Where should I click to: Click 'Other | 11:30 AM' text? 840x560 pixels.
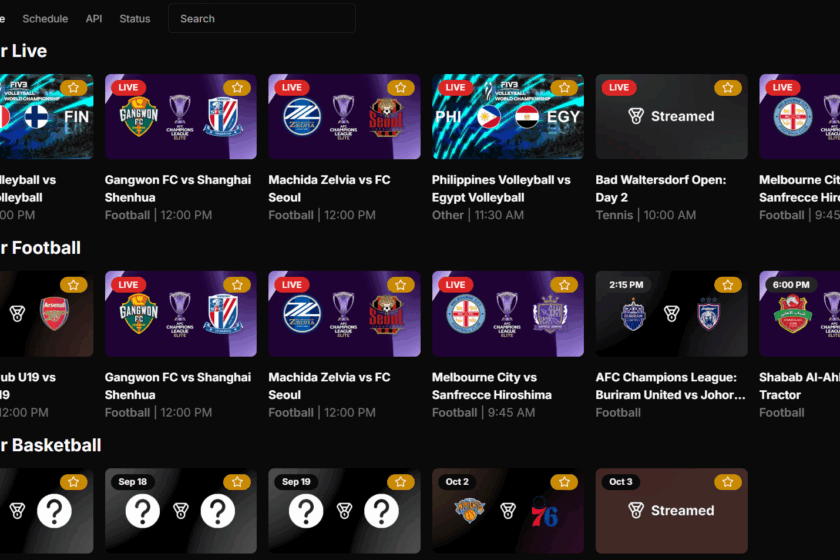pyautogui.click(x=478, y=215)
